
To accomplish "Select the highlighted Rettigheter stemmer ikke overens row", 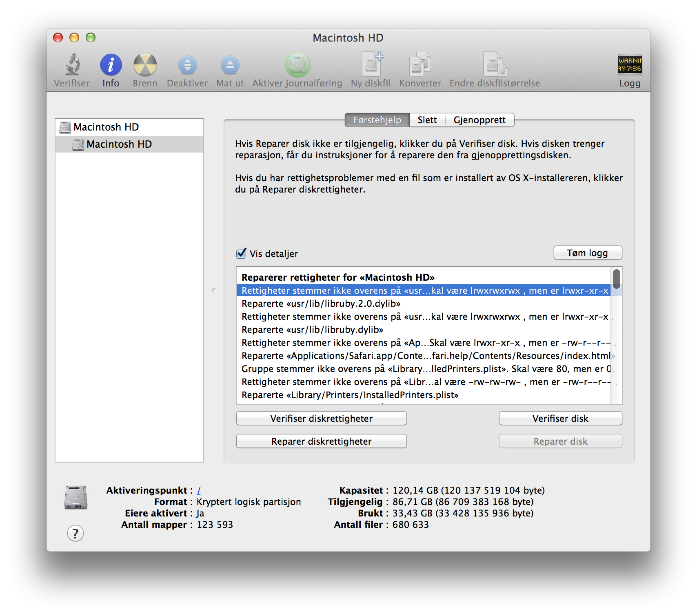I will pyautogui.click(x=424, y=290).
